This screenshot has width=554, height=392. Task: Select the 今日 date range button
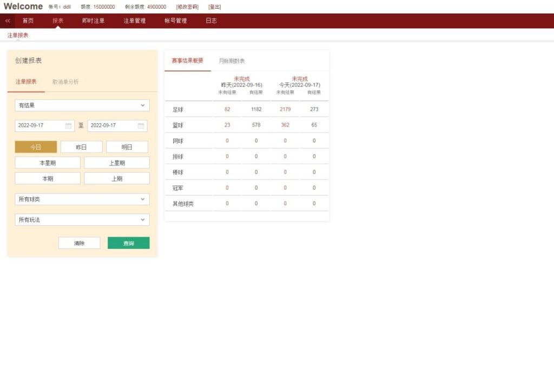36,147
